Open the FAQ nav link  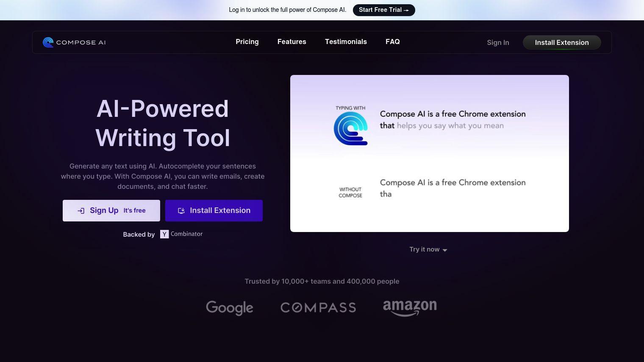(x=392, y=42)
